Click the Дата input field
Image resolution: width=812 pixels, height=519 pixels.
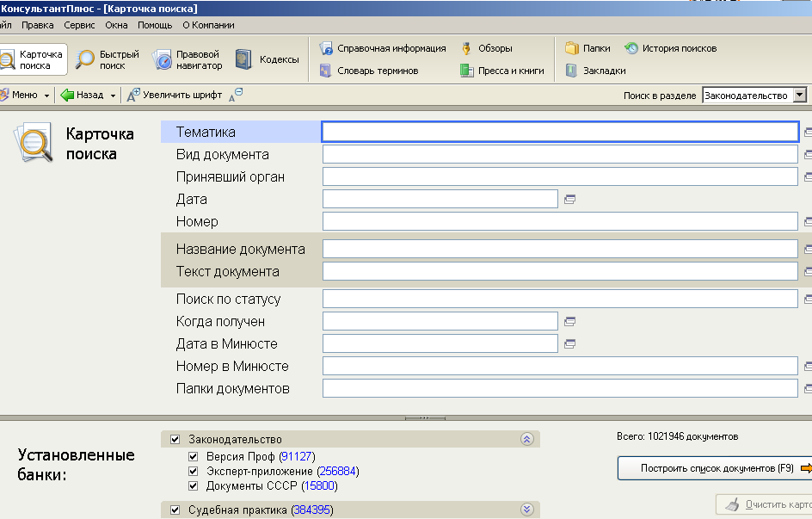point(440,199)
